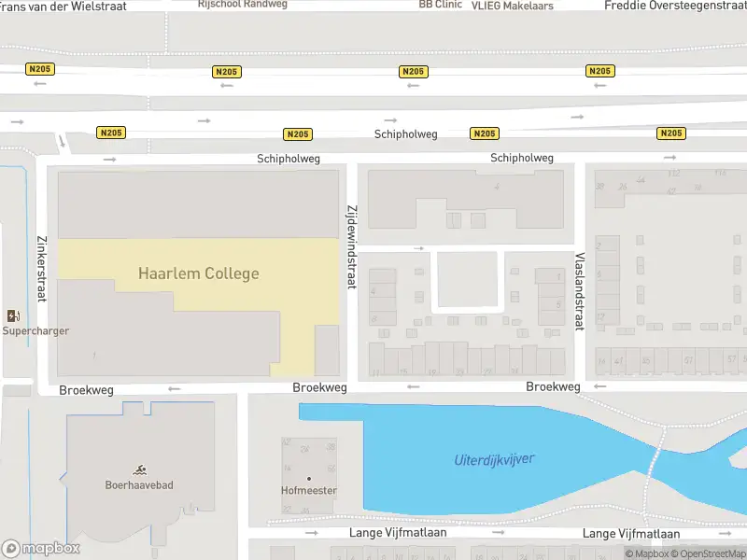The image size is (747, 560).
Task: Select the Haarlem College label
Action: point(198,273)
